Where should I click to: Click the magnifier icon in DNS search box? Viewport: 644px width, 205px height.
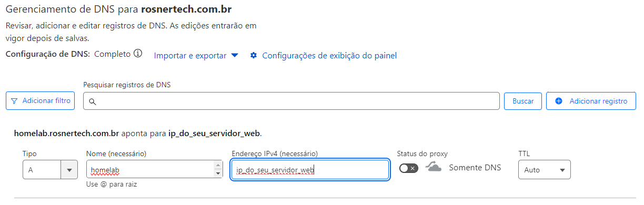(x=92, y=102)
